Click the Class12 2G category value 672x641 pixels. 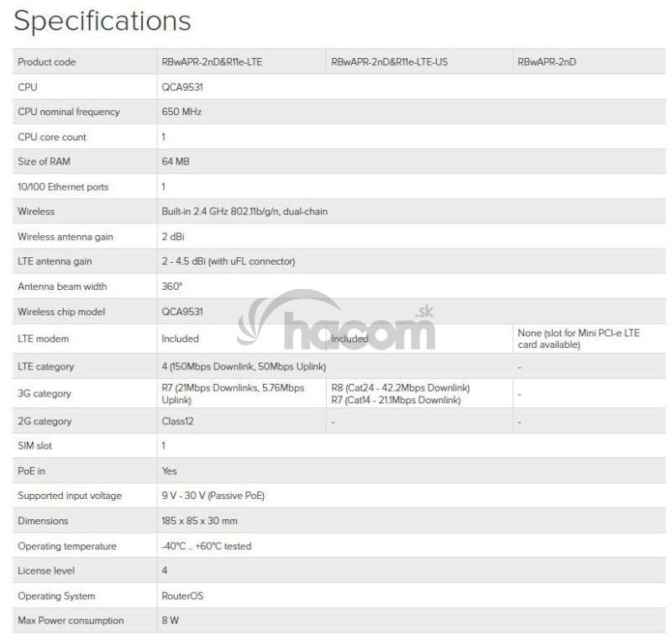click(177, 421)
